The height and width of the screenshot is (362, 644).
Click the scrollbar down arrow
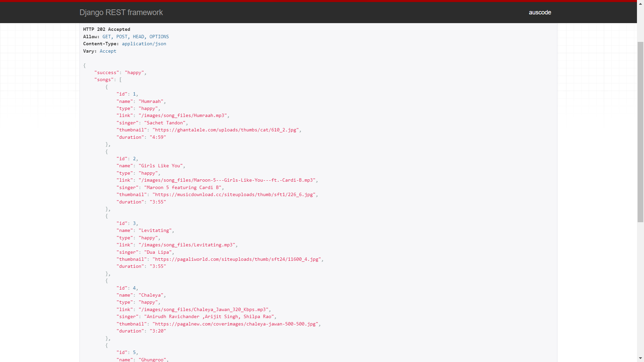tap(640, 358)
